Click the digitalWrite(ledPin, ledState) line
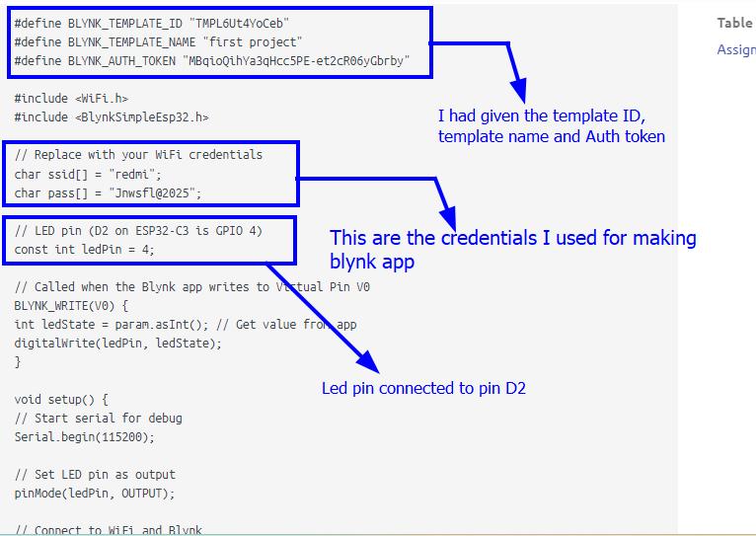756x536 pixels. (118, 344)
